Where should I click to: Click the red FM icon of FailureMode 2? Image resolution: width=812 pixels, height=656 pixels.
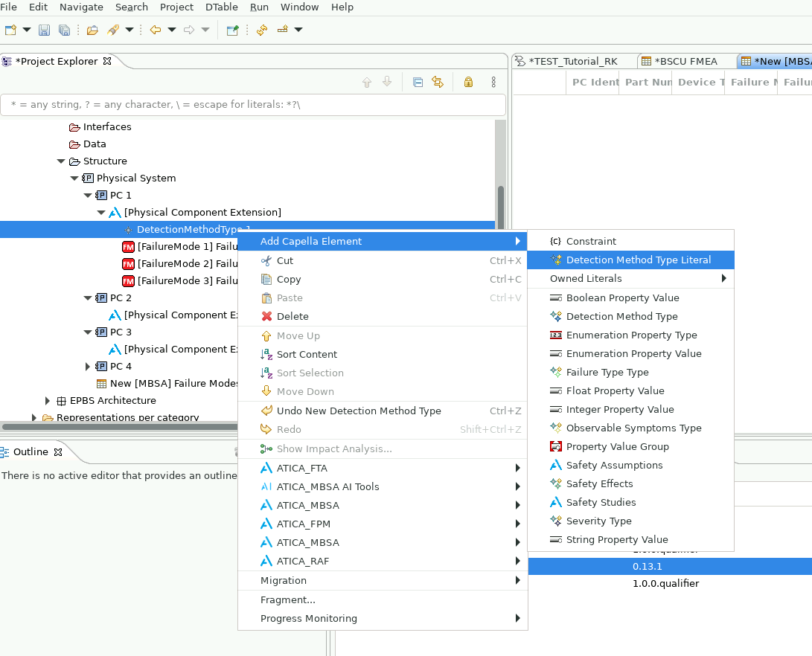pos(129,264)
